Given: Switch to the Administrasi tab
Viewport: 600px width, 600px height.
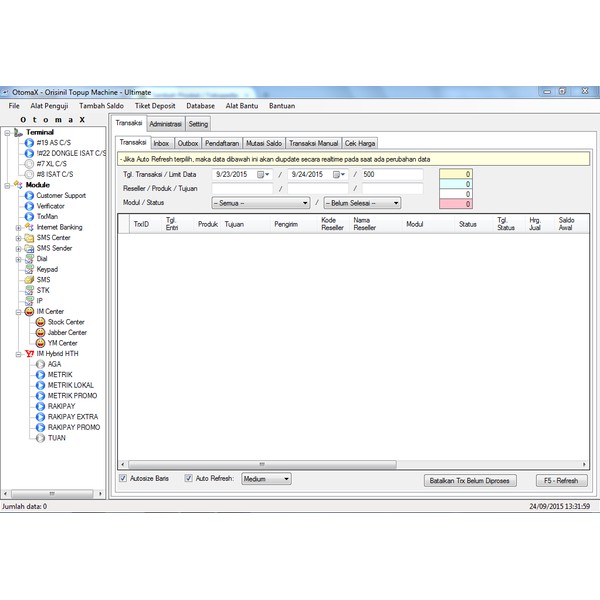Looking at the screenshot, I should tap(165, 124).
